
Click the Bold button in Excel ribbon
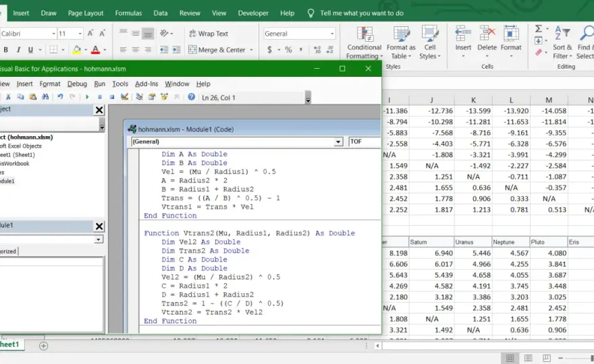[5, 50]
